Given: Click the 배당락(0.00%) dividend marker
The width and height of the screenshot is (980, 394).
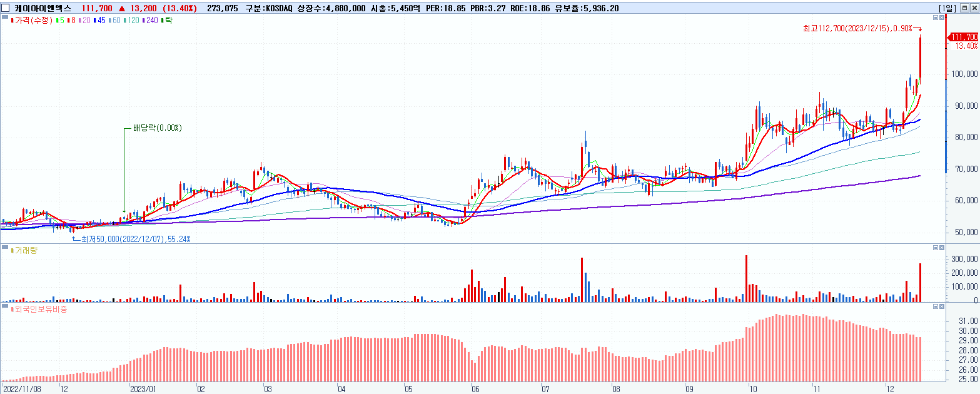Looking at the screenshot, I should click(157, 128).
